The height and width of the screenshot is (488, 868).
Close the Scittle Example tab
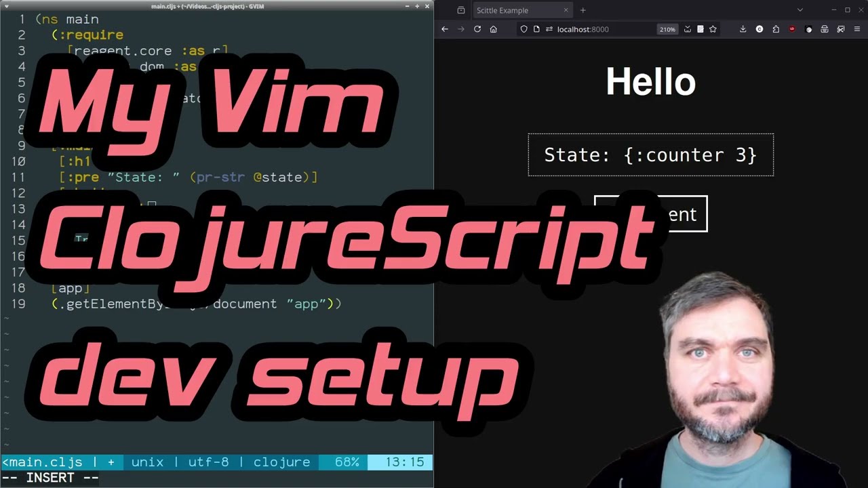coord(567,10)
